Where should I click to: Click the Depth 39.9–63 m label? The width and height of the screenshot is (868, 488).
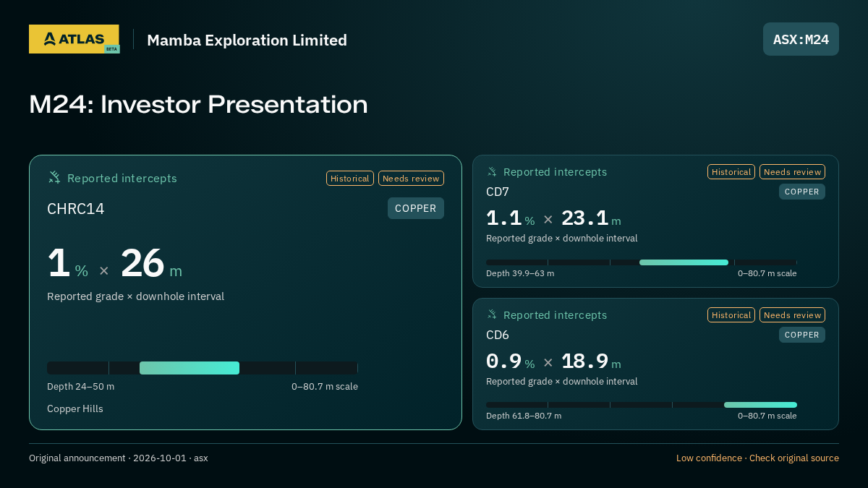click(x=520, y=273)
